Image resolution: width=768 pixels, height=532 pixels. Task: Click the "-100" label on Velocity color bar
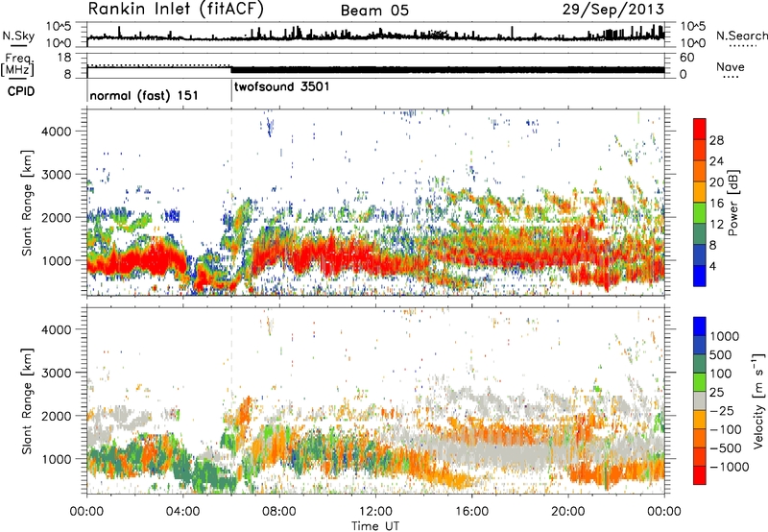(x=726, y=429)
